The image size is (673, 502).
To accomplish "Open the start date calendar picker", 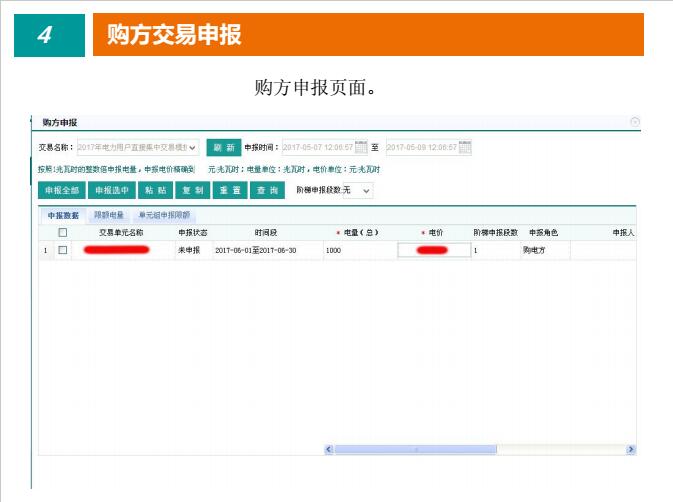I will (361, 147).
